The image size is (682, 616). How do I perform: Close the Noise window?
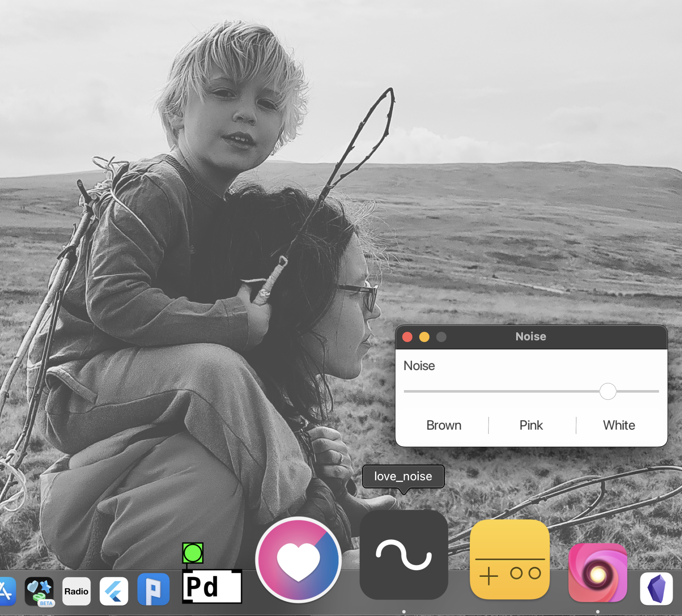(x=407, y=337)
